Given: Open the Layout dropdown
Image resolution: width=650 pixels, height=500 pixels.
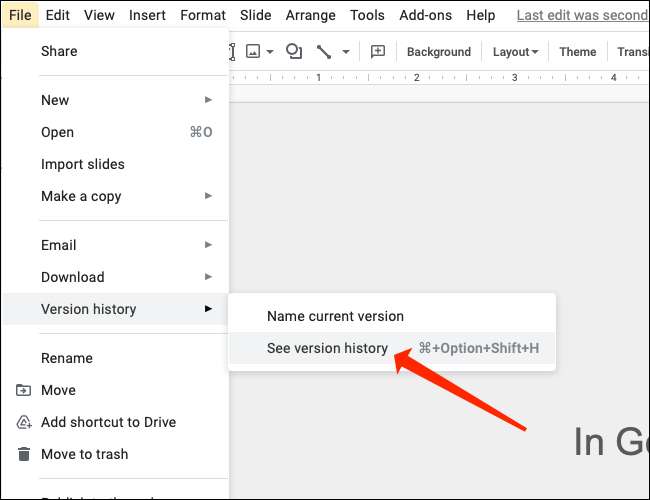Looking at the screenshot, I should (x=515, y=52).
